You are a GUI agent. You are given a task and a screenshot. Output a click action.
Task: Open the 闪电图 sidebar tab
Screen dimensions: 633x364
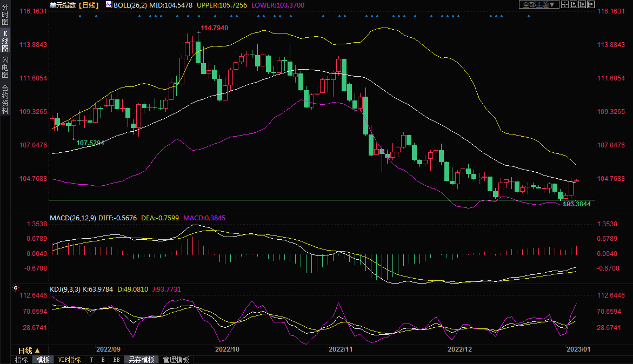tap(5, 68)
